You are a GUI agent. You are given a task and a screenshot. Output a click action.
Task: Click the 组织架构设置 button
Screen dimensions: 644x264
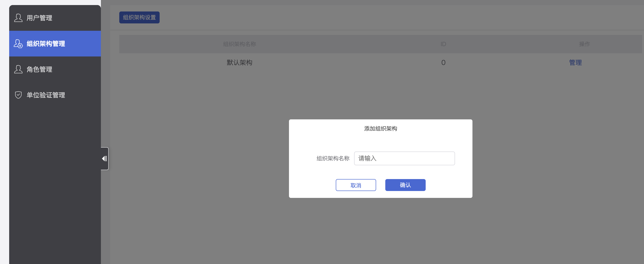click(139, 17)
